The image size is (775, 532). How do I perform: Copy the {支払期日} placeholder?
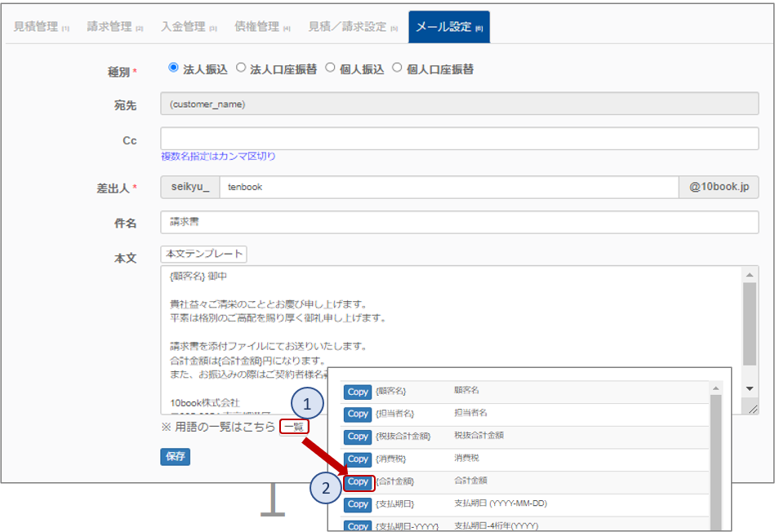point(358,504)
